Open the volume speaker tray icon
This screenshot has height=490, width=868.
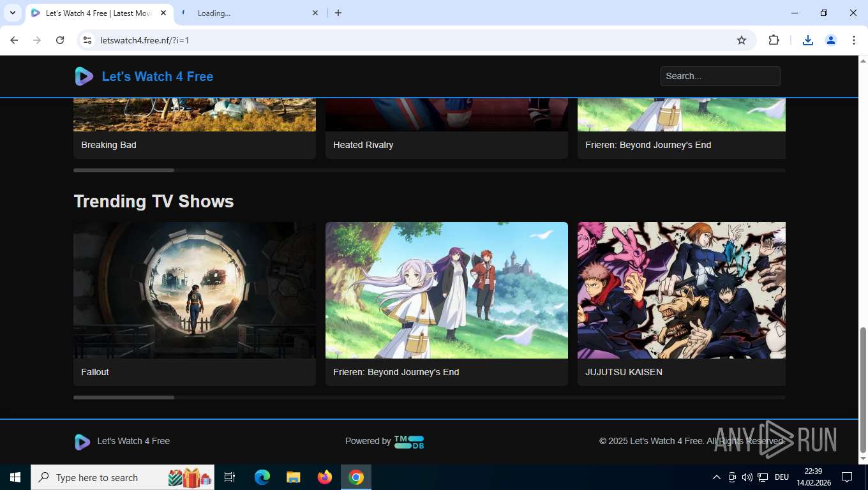pos(747,477)
